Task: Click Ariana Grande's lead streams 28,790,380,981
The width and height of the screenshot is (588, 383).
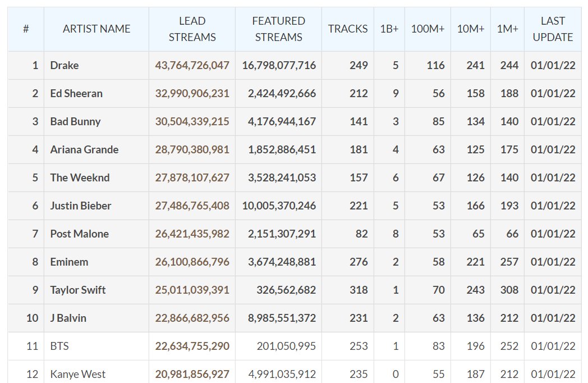Action: 192,149
